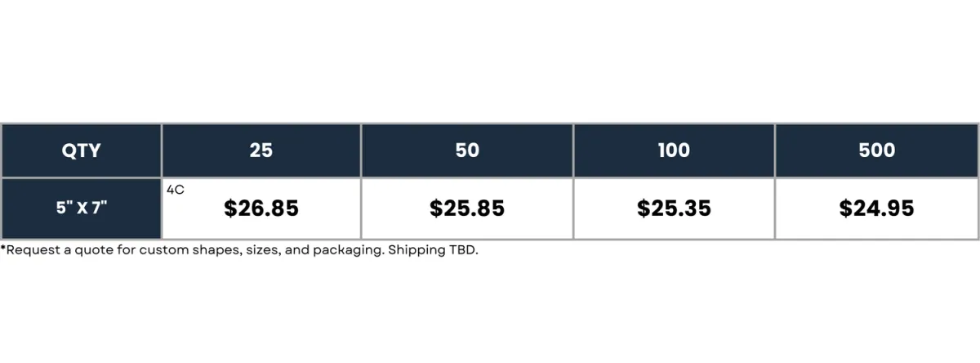Click the 4C label in price cell
The height and width of the screenshot is (363, 980).
(x=175, y=190)
